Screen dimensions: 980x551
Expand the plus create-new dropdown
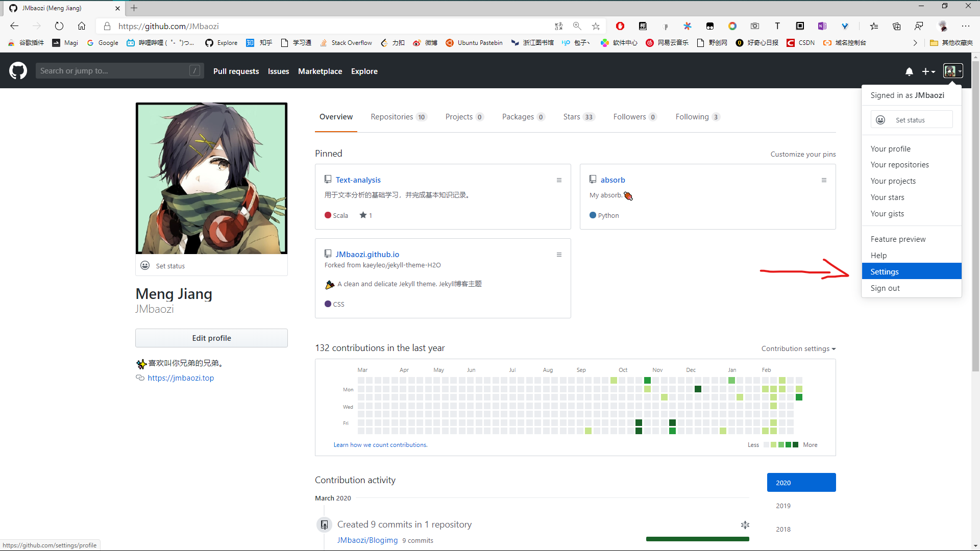[928, 71]
